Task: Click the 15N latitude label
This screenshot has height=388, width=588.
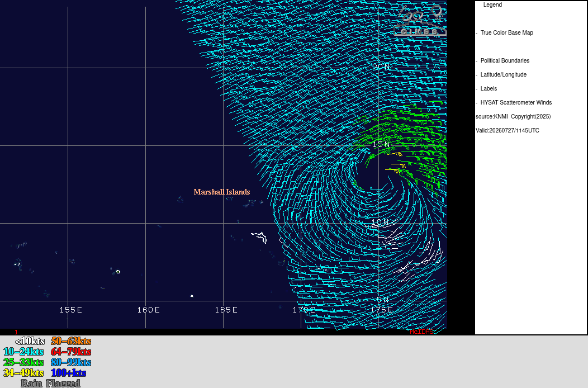Action: click(x=381, y=144)
